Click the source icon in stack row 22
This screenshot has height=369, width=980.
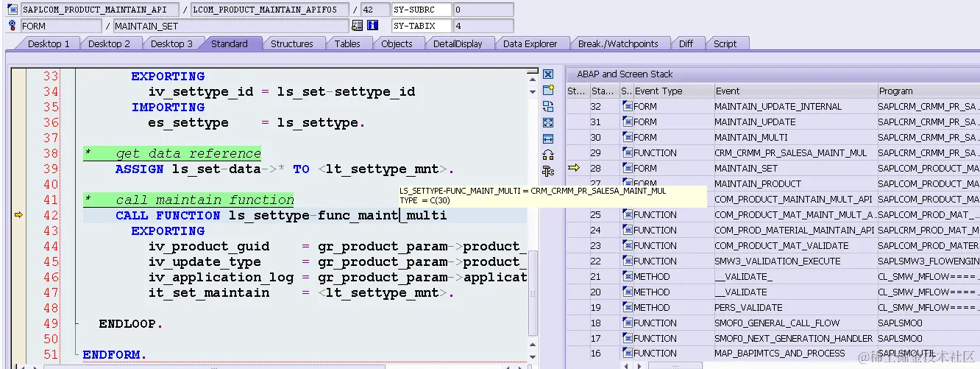(x=627, y=261)
